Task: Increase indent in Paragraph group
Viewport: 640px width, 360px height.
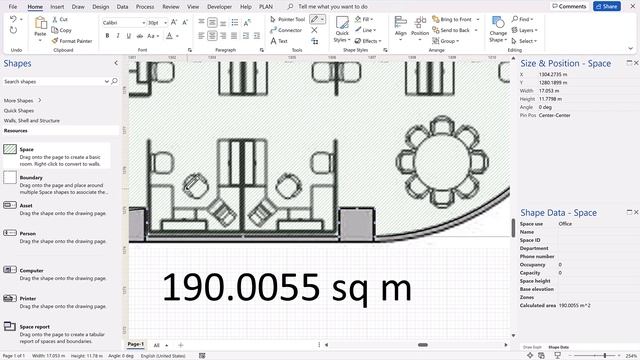Action: point(256,36)
